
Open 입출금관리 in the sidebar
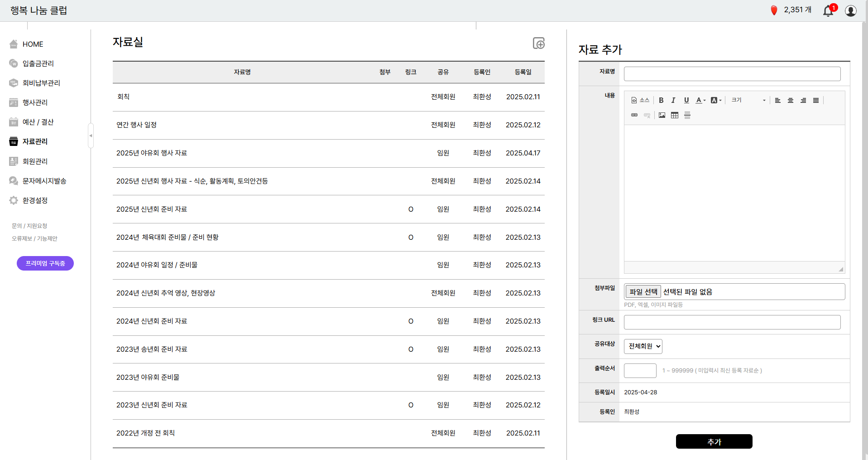tap(38, 63)
